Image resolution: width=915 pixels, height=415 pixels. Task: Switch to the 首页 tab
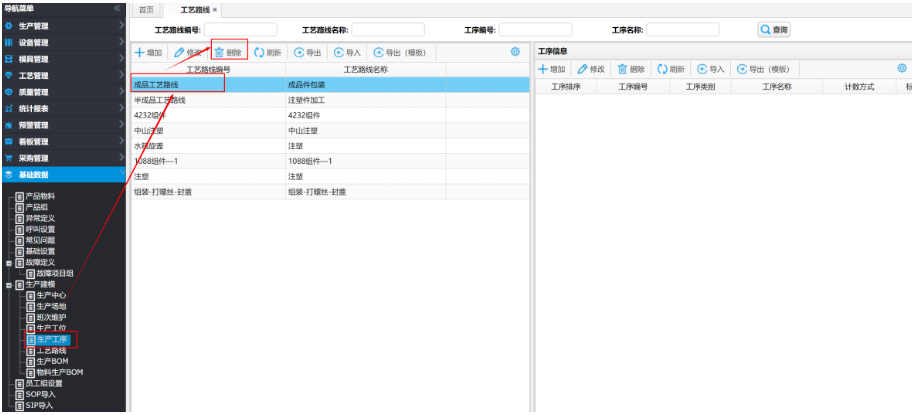(146, 10)
